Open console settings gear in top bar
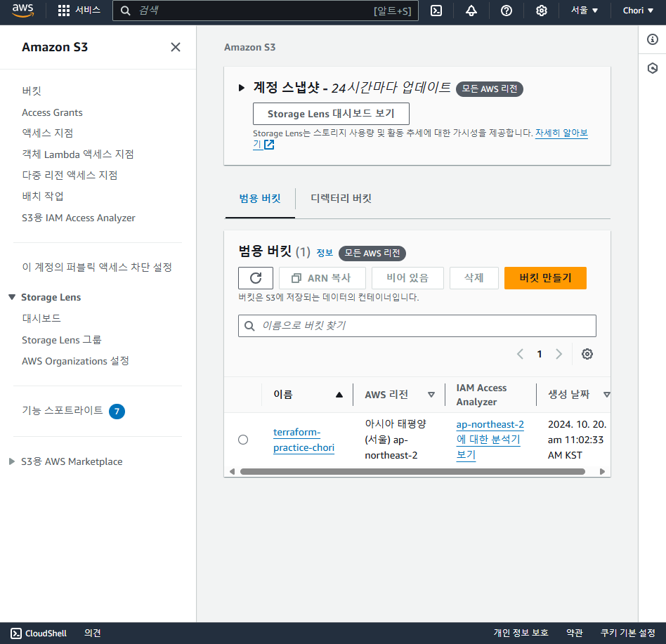The height and width of the screenshot is (644, 666). point(541,11)
